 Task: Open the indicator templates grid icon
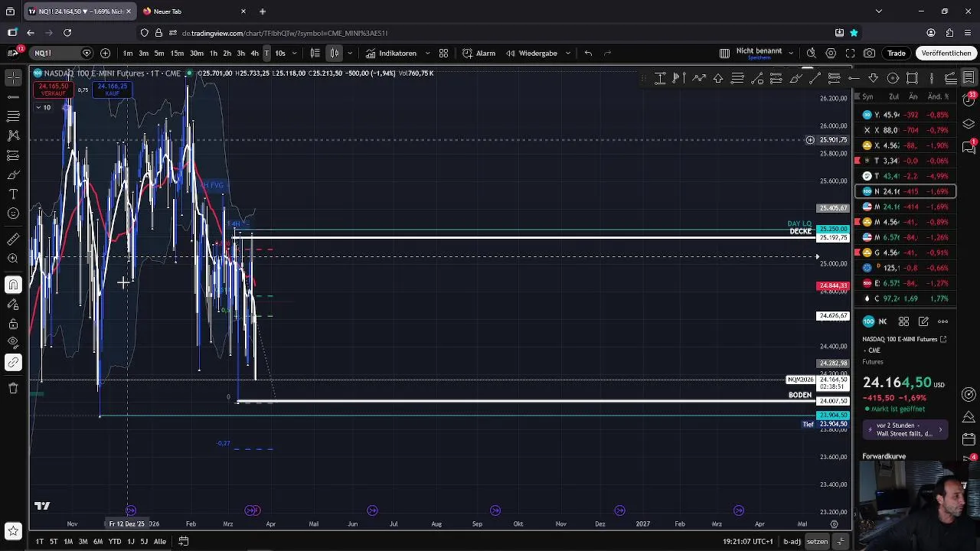[x=443, y=53]
